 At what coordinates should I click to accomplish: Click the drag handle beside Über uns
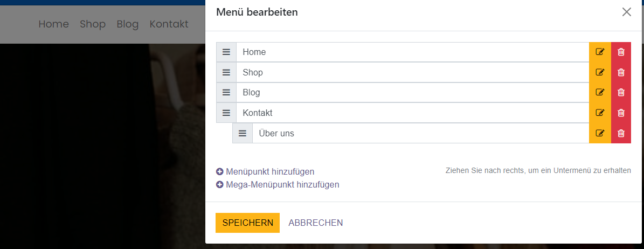pyautogui.click(x=243, y=133)
